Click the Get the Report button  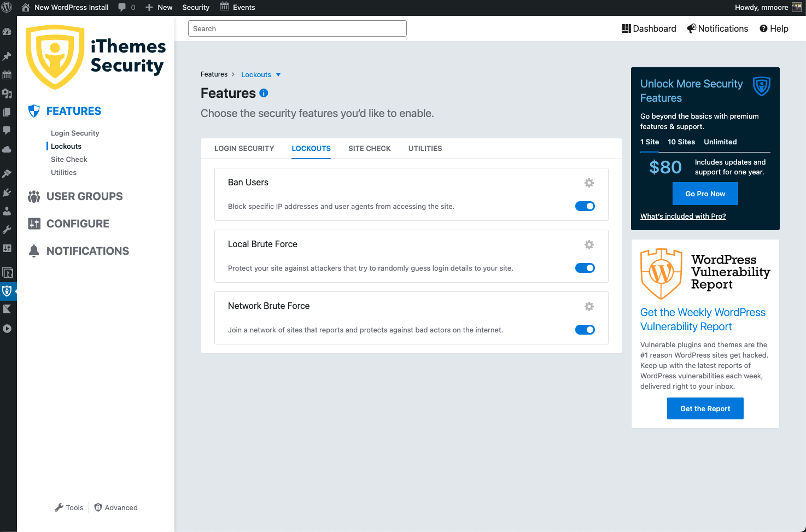coord(705,408)
